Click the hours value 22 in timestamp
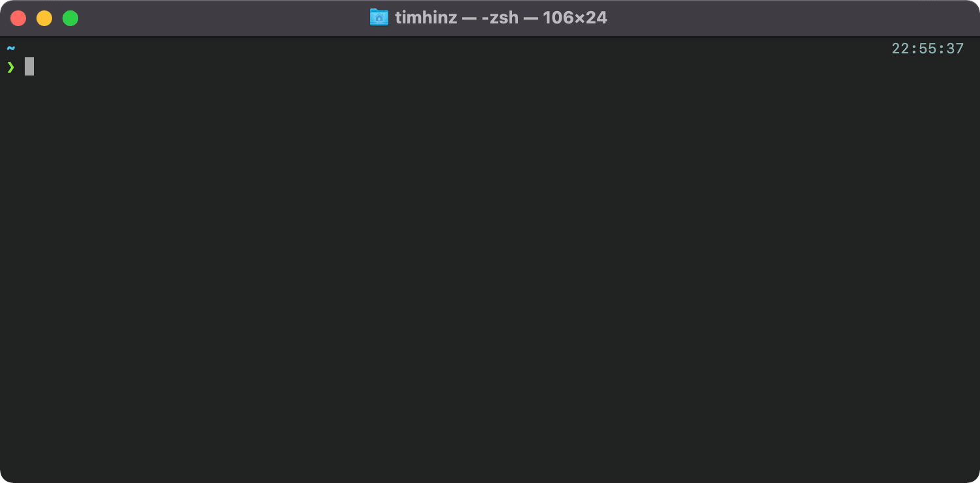This screenshot has height=483, width=980. coord(901,49)
